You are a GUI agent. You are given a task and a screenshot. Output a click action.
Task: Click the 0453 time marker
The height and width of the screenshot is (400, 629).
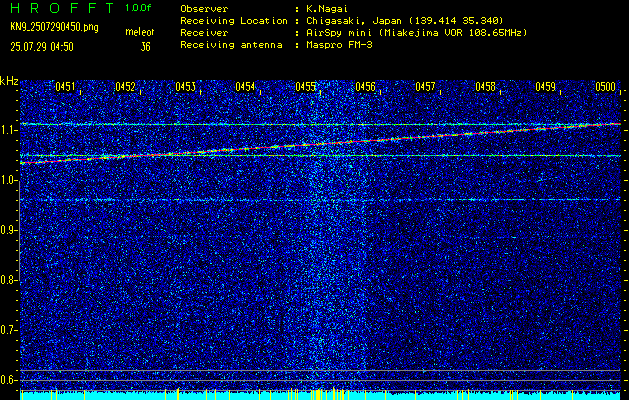tap(185, 87)
